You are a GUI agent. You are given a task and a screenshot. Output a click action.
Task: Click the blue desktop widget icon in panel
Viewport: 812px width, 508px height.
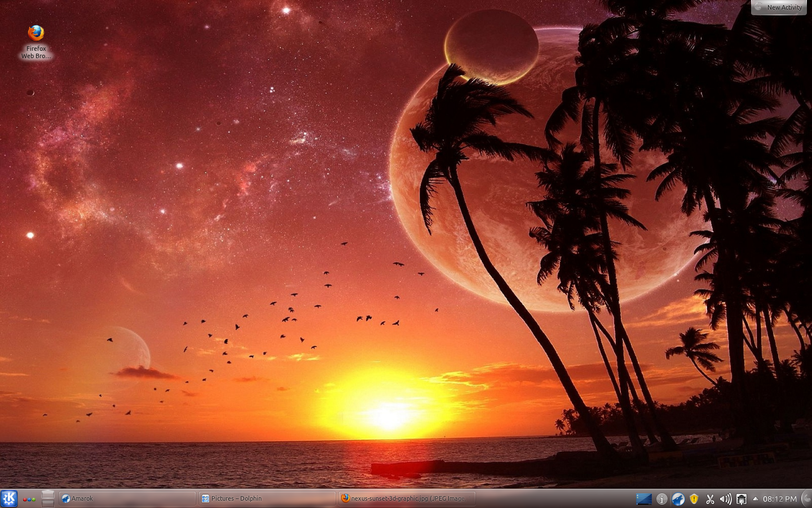(644, 499)
